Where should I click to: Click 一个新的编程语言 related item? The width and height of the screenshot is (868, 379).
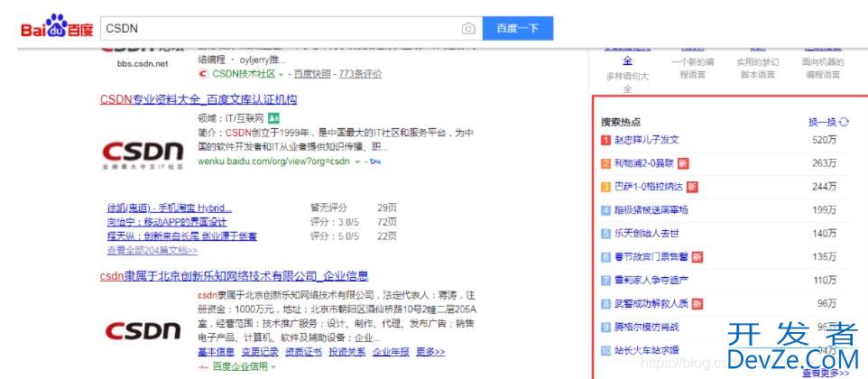coord(693,68)
